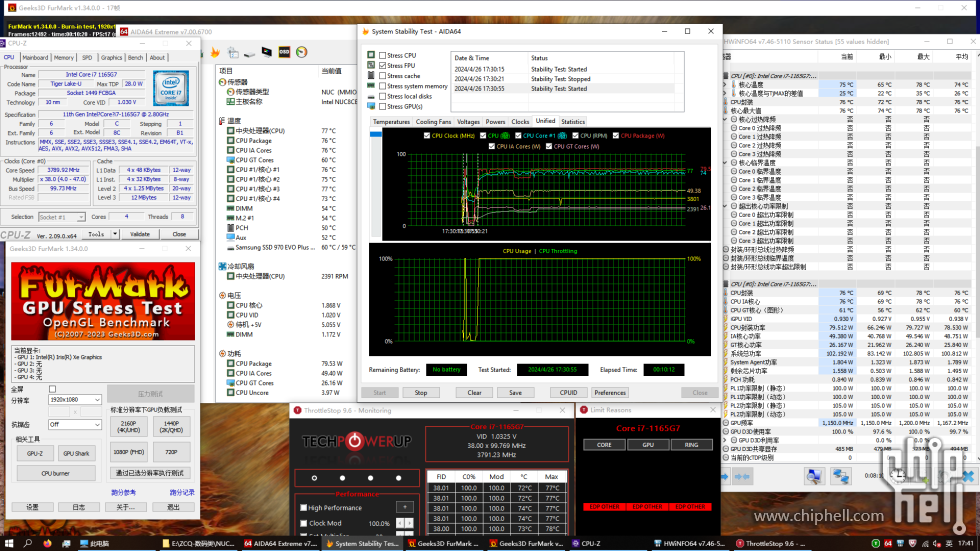Click the Intel Core i7 logo in CPU-Z
The height and width of the screenshot is (551, 980).
pyautogui.click(x=171, y=89)
